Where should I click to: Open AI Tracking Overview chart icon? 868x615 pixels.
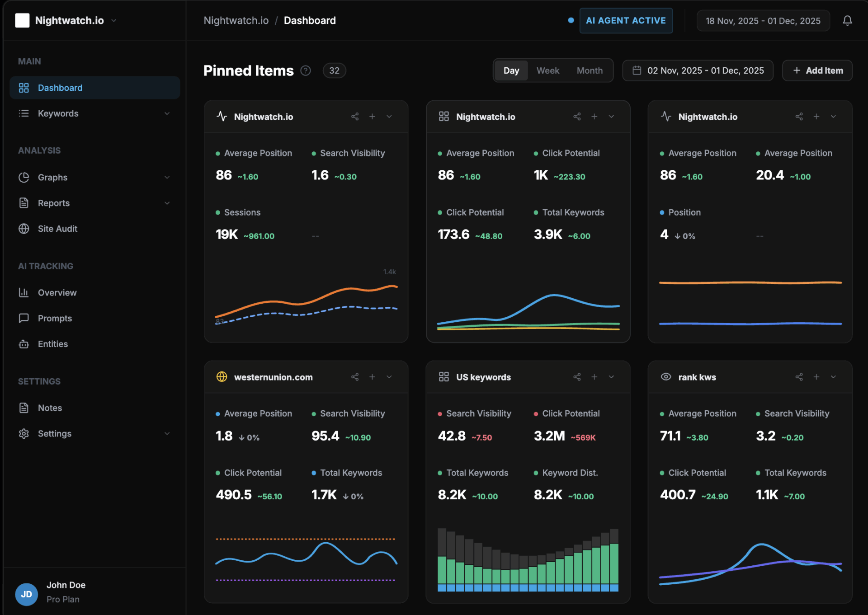click(24, 293)
